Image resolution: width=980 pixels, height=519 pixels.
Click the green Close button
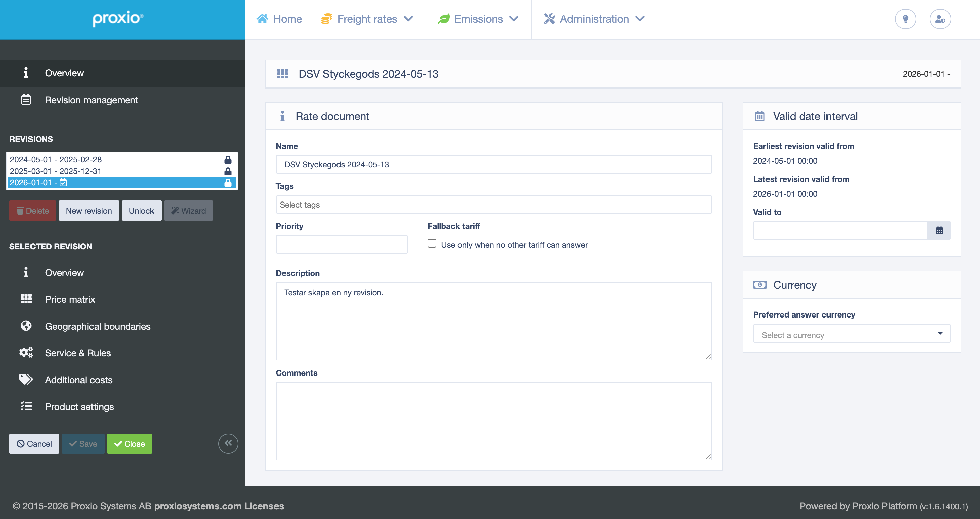(x=130, y=444)
